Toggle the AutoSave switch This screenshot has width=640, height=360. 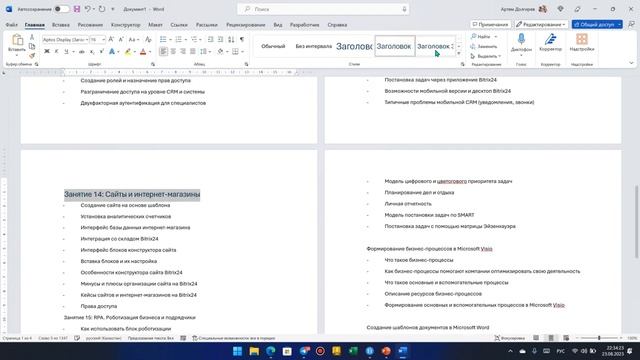pyautogui.click(x=61, y=9)
